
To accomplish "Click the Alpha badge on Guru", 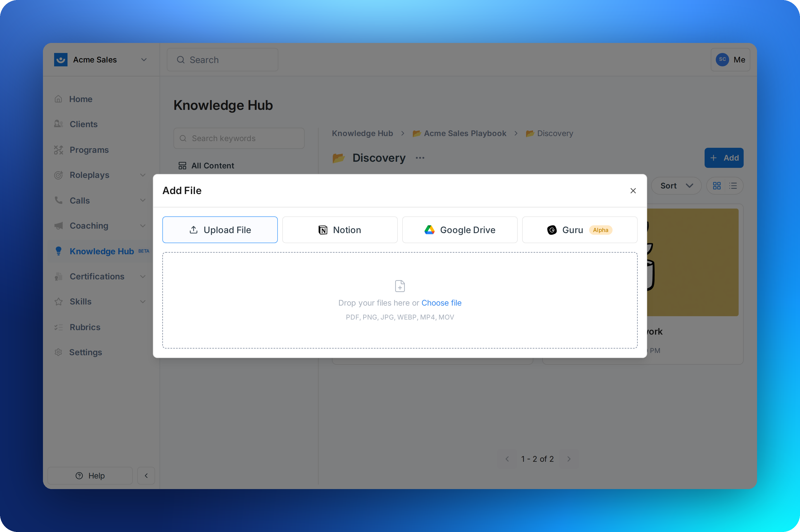I will [601, 230].
